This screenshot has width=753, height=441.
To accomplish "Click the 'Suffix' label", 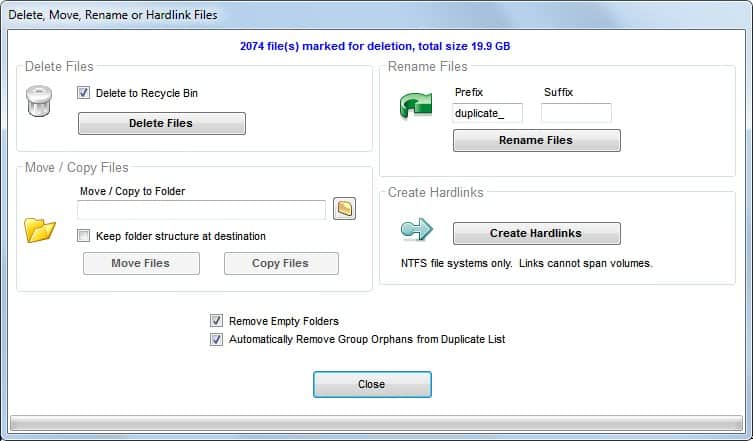I will (559, 92).
